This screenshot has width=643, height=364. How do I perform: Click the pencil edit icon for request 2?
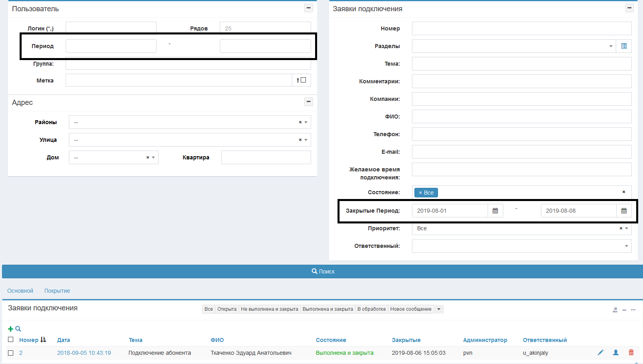pos(600,352)
